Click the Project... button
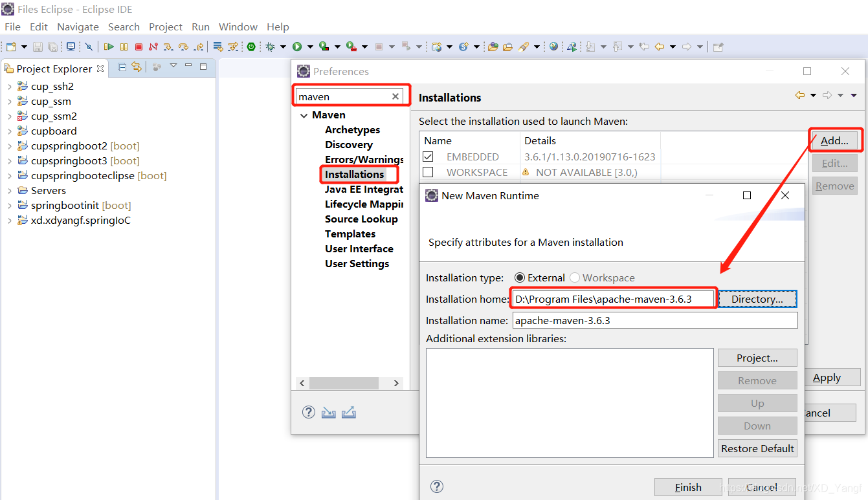 (757, 358)
